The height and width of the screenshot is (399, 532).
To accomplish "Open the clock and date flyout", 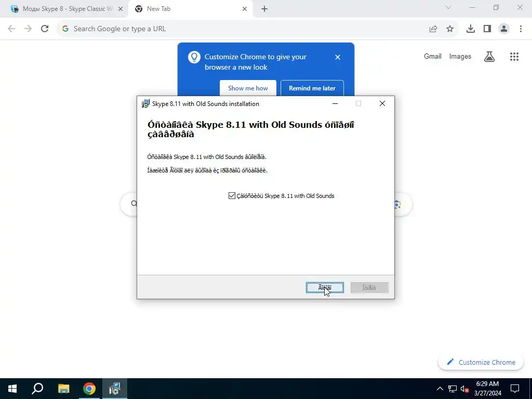I will (x=487, y=389).
